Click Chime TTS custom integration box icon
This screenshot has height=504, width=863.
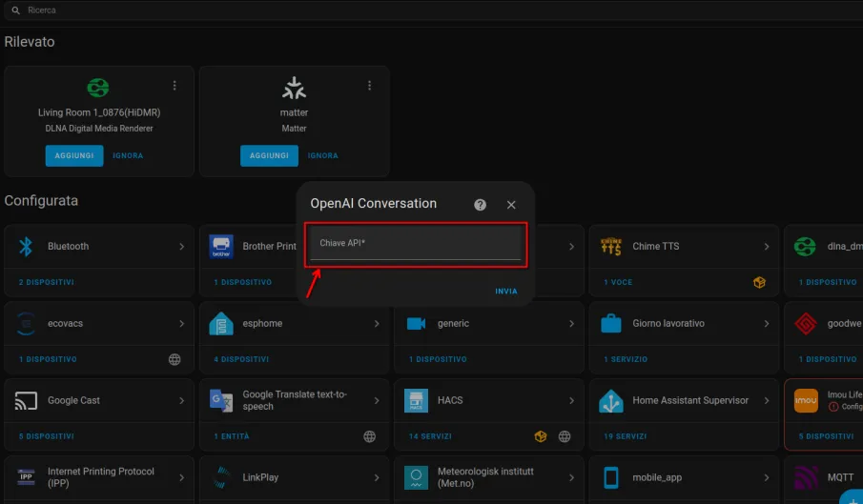pos(759,283)
